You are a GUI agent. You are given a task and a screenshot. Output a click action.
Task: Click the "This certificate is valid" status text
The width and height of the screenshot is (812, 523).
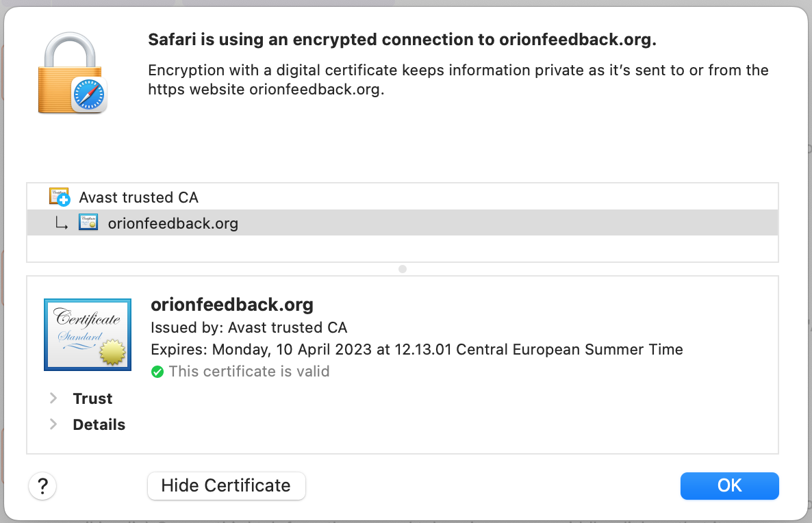pos(249,372)
